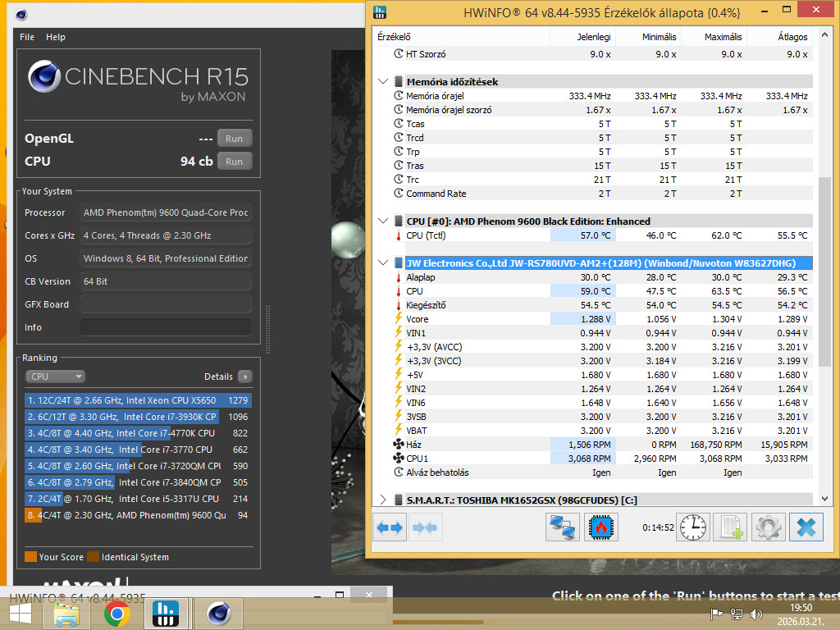
Task: Click the HT Szorzó sensor row
Action: [x=602, y=53]
